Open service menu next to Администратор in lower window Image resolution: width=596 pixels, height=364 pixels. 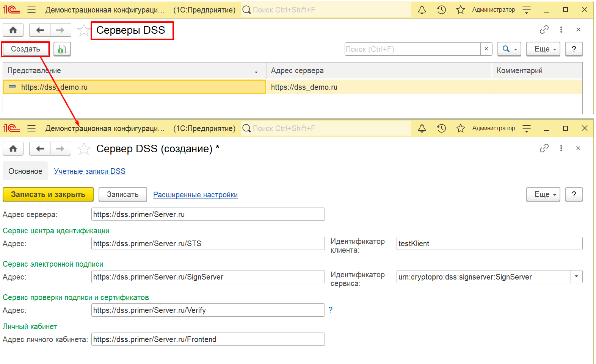pyautogui.click(x=527, y=128)
